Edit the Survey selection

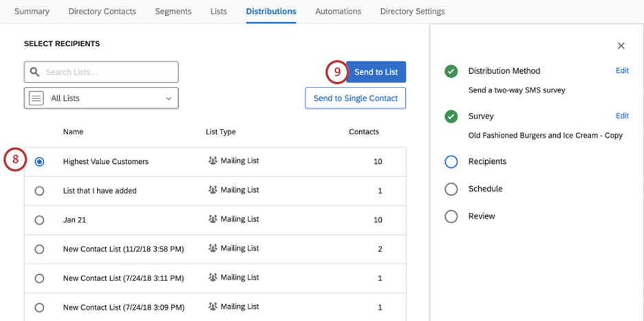click(x=621, y=116)
